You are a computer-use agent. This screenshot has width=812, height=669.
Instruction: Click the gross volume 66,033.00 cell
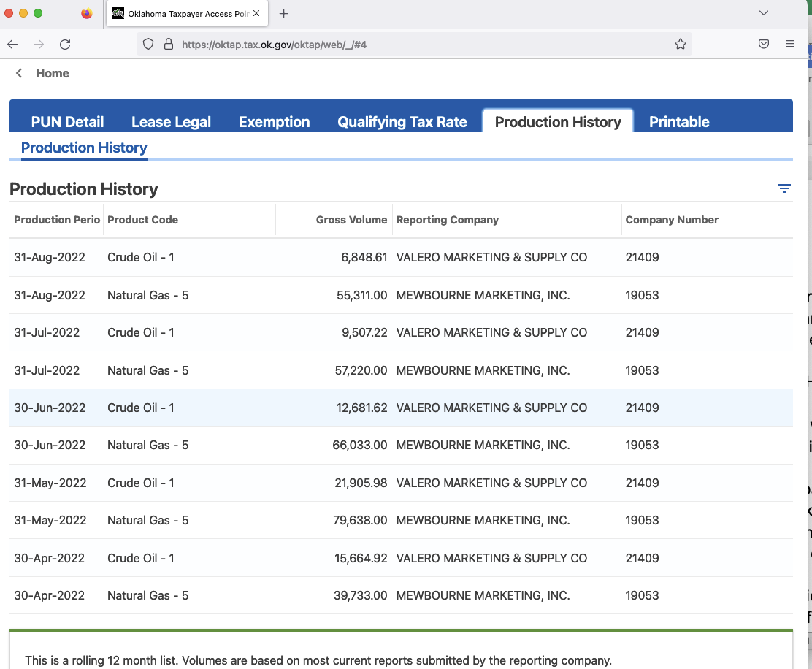click(359, 445)
